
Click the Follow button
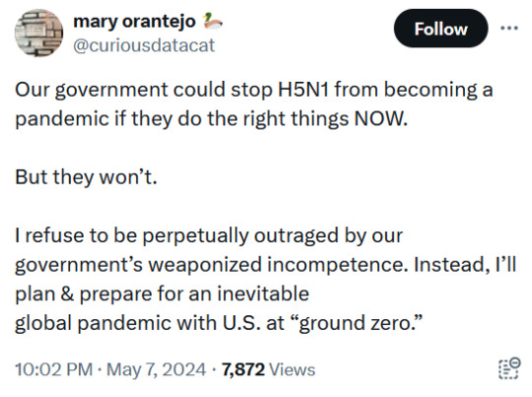(440, 29)
